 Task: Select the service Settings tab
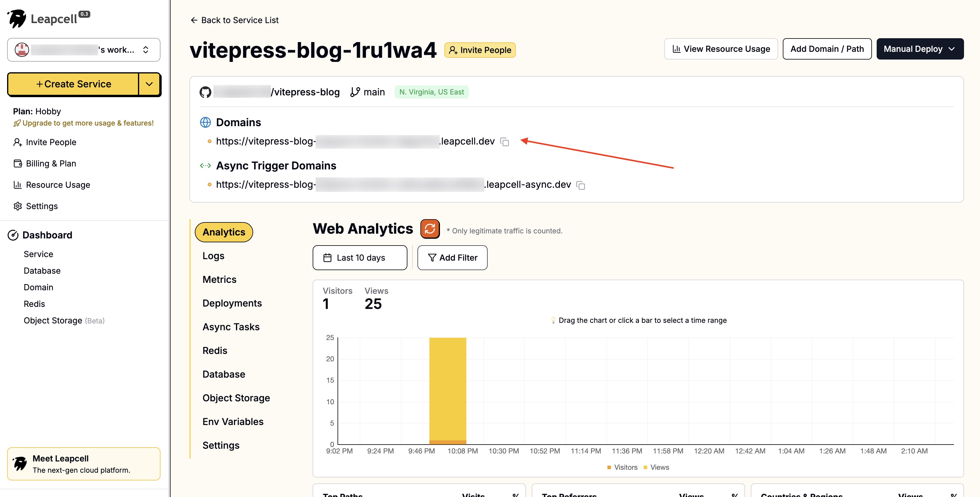(221, 445)
